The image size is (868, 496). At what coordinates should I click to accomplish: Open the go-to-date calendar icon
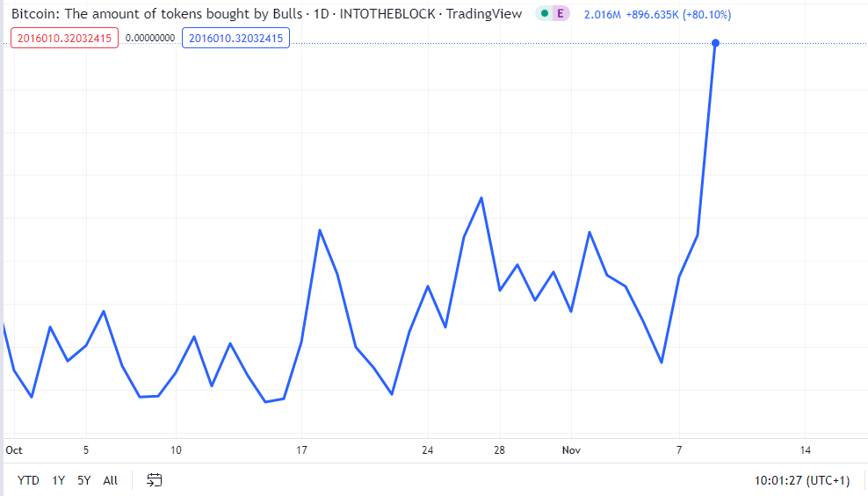coord(154,480)
